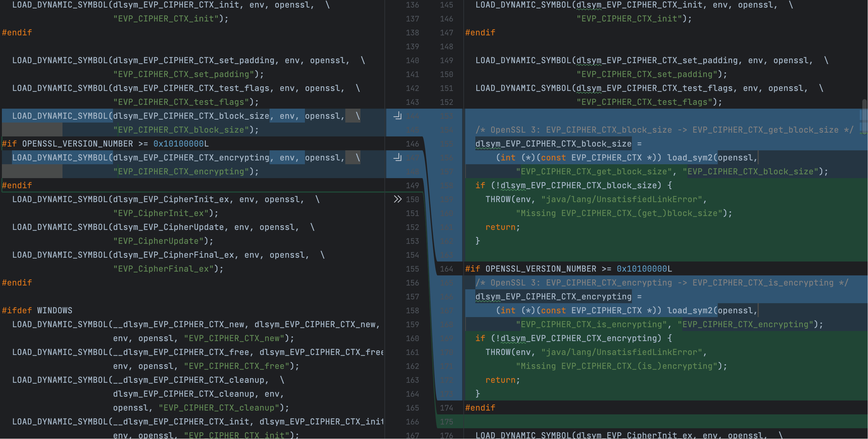Click left-pane #endif at line 156
This screenshot has width=868, height=439.
[x=17, y=283]
